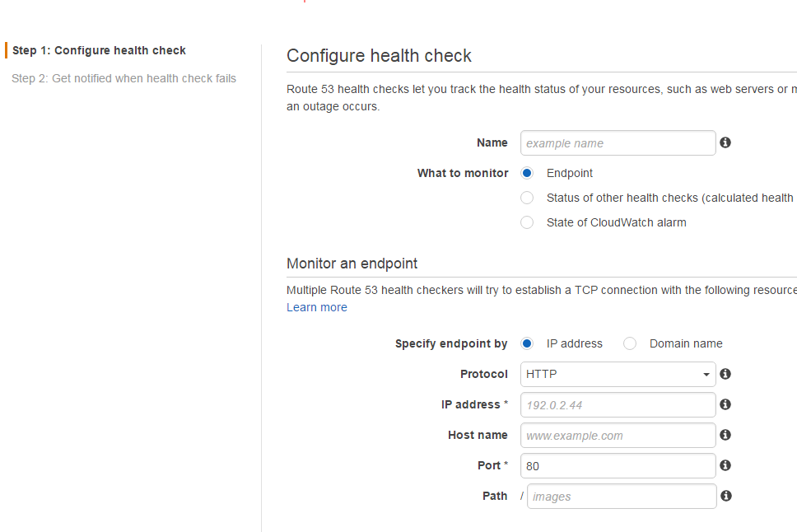
Task: Click the info icon beside Name field
Action: (725, 142)
